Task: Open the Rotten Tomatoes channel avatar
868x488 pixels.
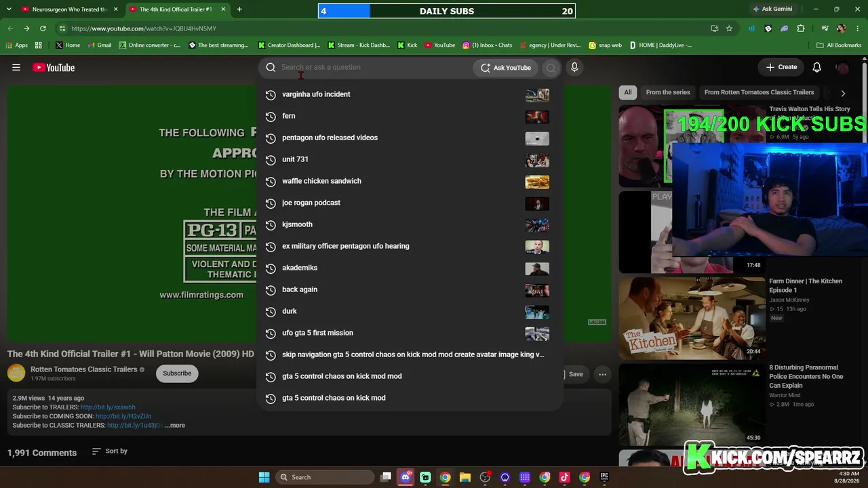Action: [16, 373]
